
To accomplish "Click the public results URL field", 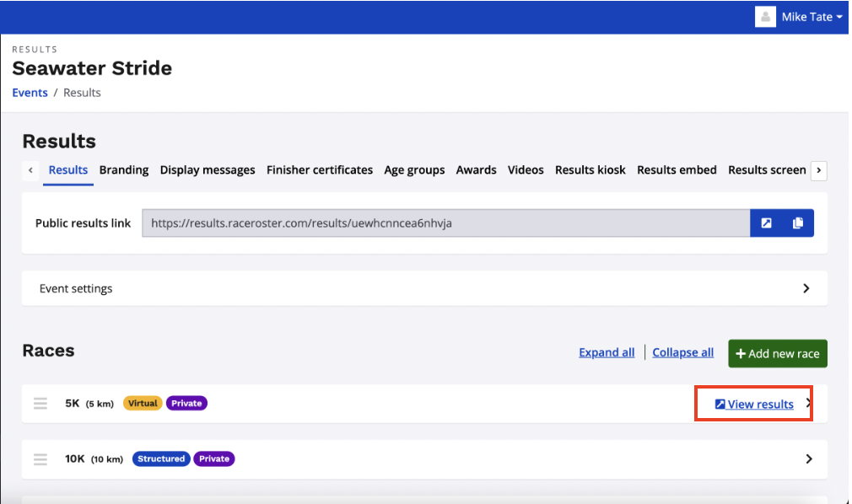I will point(445,223).
